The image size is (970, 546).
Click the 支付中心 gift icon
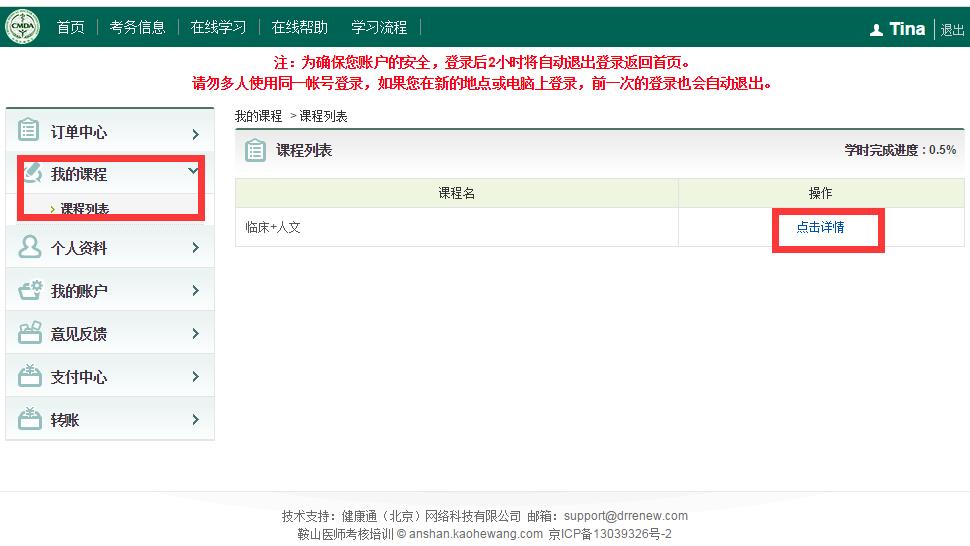[x=30, y=376]
